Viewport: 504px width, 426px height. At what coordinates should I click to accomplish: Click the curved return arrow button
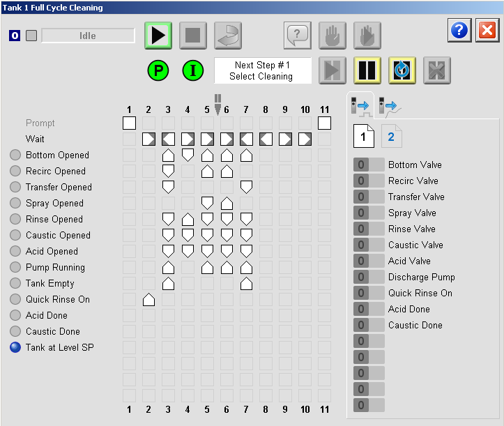[228, 35]
